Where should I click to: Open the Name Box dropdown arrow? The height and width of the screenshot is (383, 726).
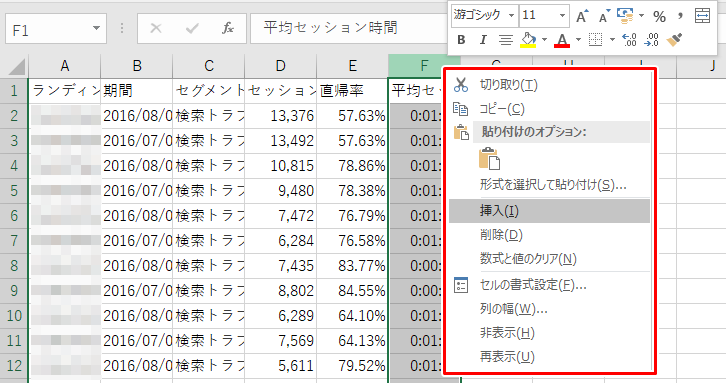point(96,29)
